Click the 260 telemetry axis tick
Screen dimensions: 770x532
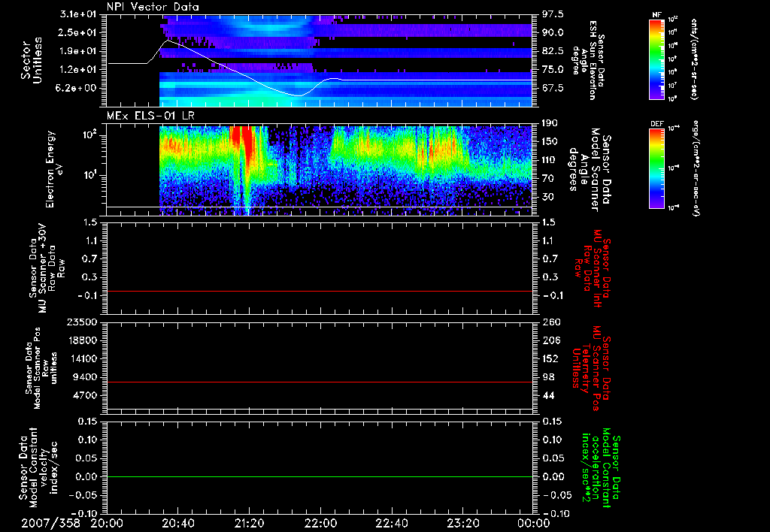(x=550, y=322)
